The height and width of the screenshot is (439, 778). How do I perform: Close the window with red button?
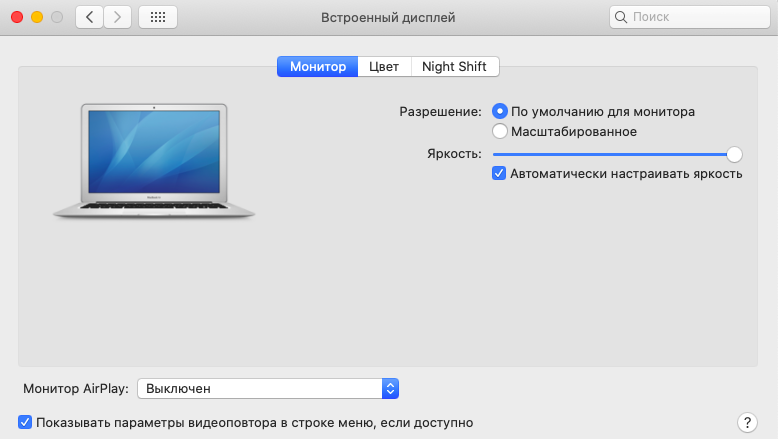coord(17,17)
